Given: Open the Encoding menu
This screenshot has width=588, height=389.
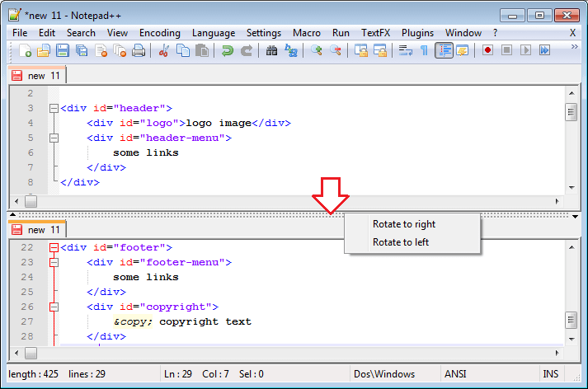Looking at the screenshot, I should 159,33.
